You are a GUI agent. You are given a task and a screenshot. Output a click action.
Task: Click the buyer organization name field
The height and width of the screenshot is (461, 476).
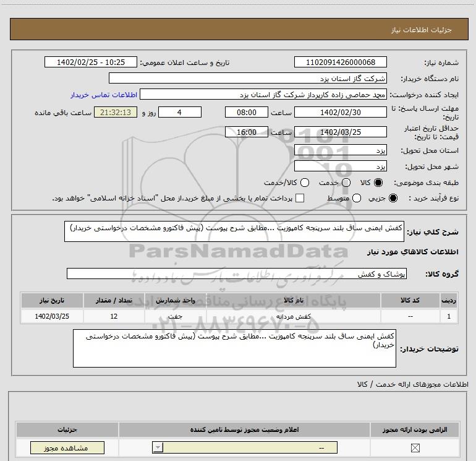[248, 78]
